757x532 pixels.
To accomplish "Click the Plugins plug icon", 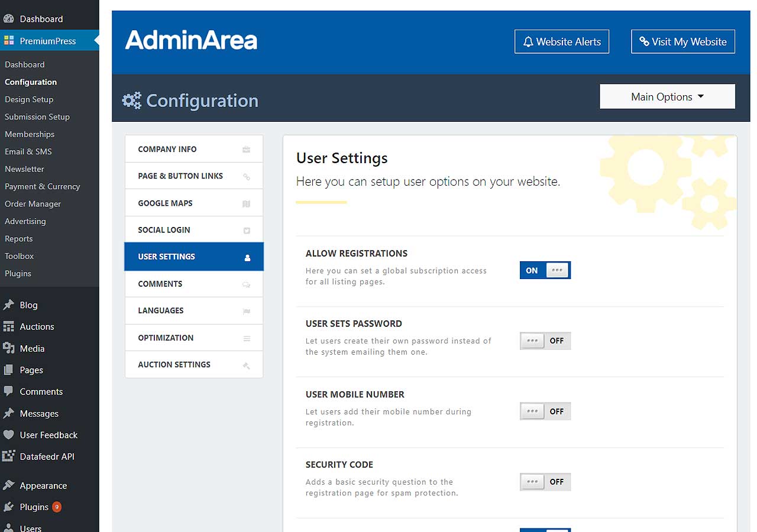I will tap(8, 507).
